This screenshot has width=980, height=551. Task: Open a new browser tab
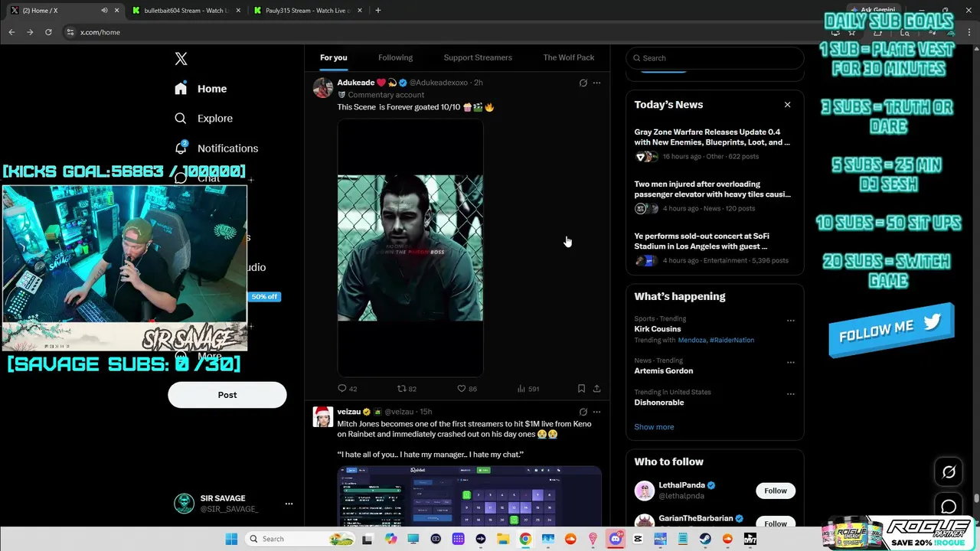pyautogui.click(x=378, y=11)
